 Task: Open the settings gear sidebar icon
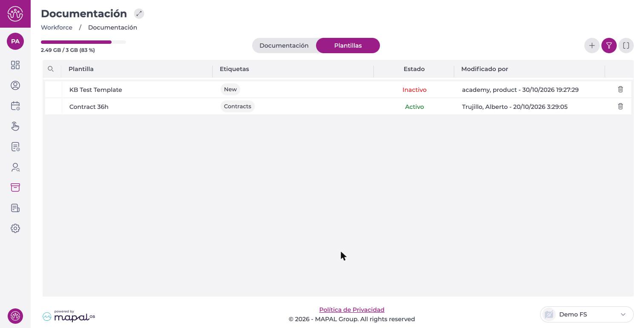(15, 228)
